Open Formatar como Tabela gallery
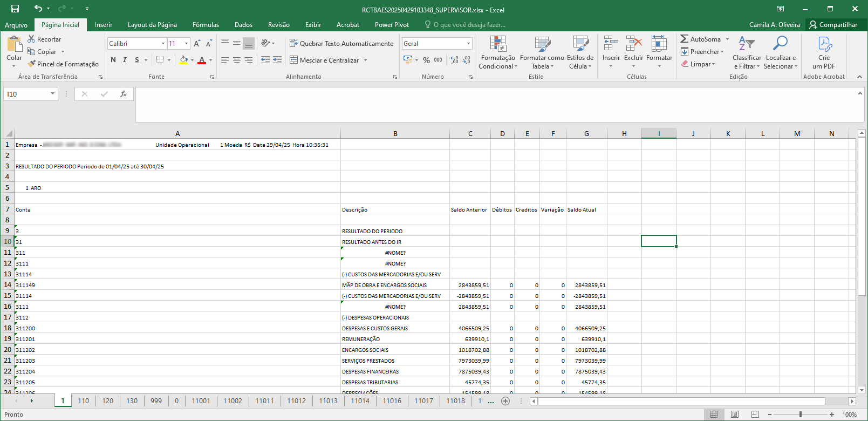Image resolution: width=868 pixels, height=421 pixels. (542, 52)
